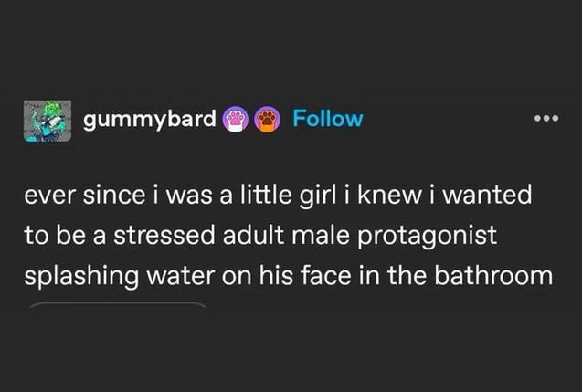Click the second line starting "to be a"

[x=259, y=236]
